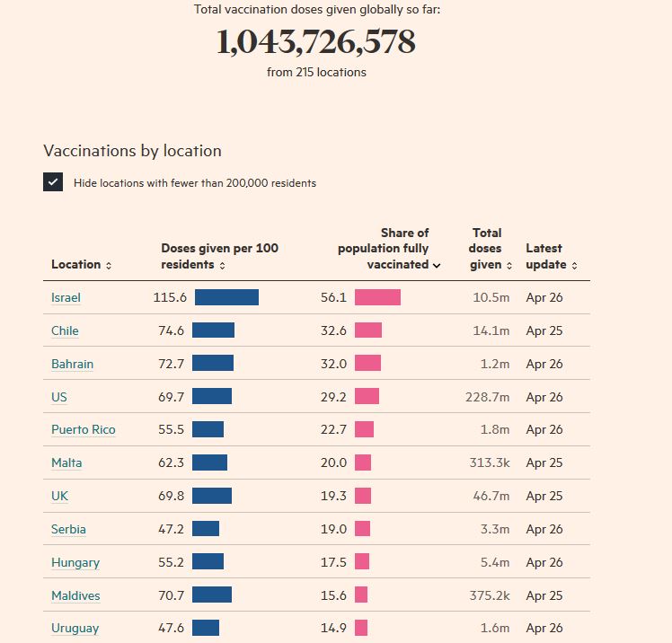Select the Maldives link
Image resolution: width=672 pixels, height=643 pixels.
click(75, 596)
